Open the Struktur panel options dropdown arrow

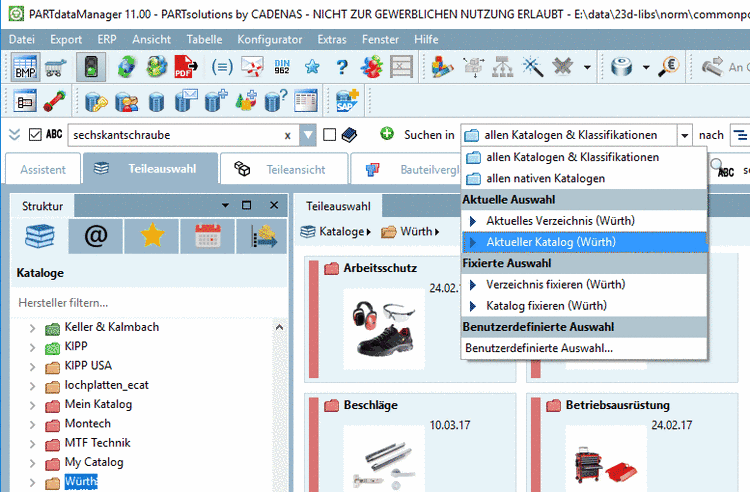(x=225, y=206)
